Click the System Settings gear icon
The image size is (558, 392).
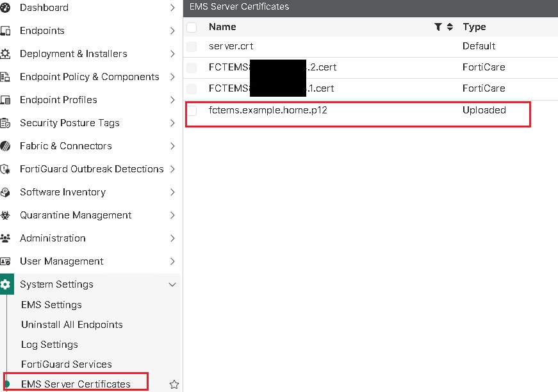[x=5, y=284]
